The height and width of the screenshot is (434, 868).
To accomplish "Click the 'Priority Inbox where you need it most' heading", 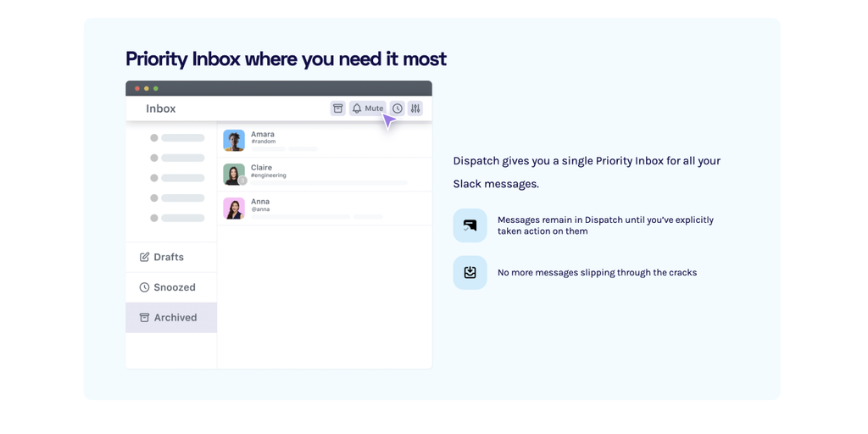I will click(287, 58).
